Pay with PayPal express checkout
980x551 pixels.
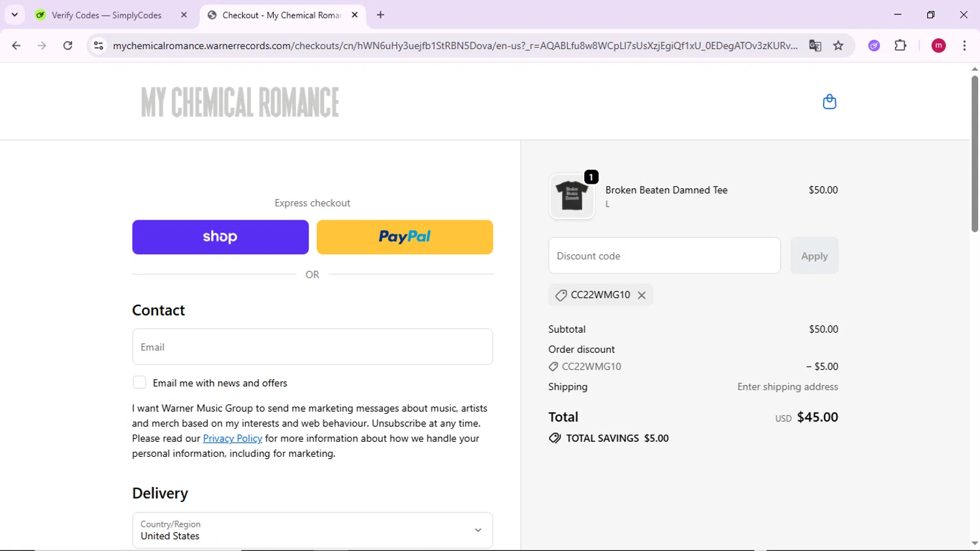tap(405, 237)
